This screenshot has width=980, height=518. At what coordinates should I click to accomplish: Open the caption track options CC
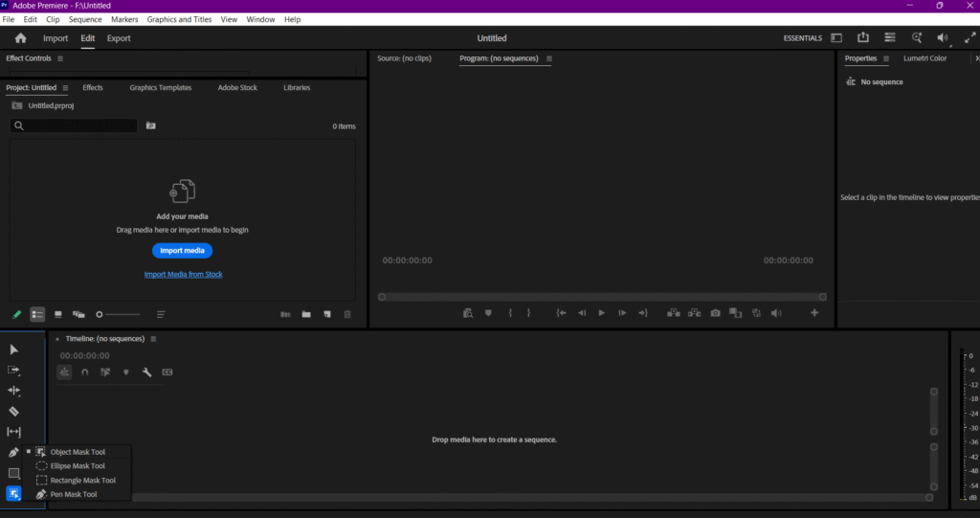point(167,372)
